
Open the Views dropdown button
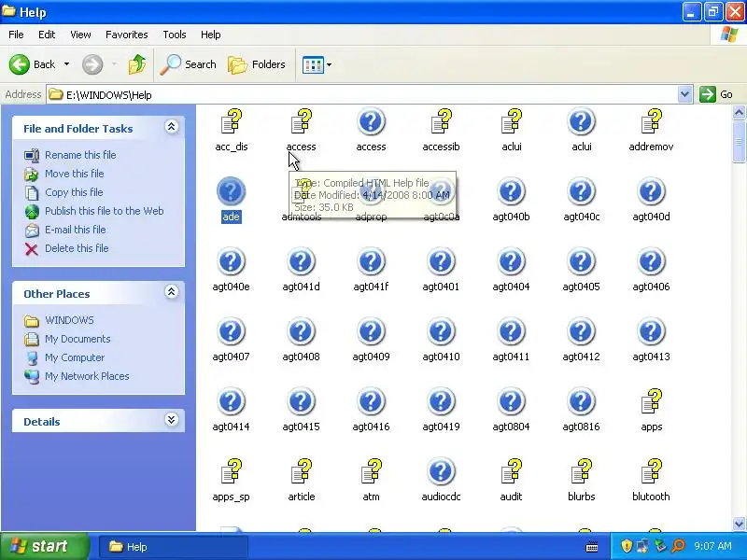click(x=317, y=64)
